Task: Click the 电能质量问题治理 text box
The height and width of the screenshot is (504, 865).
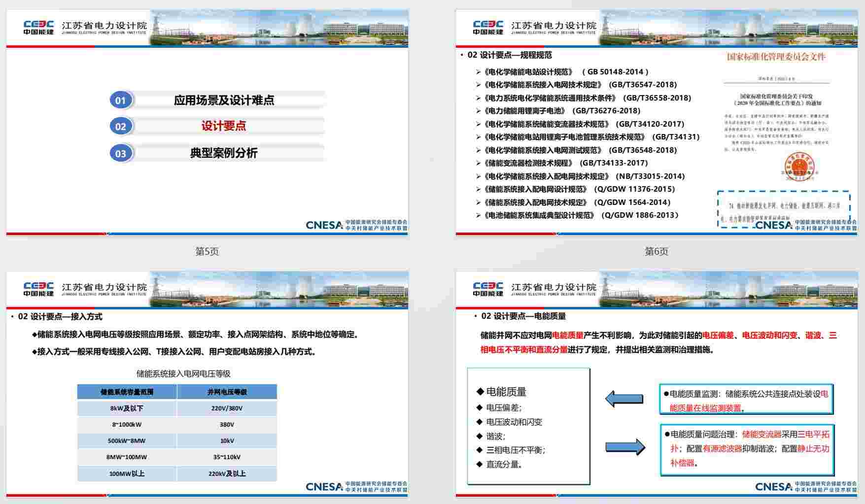Action: [747, 448]
